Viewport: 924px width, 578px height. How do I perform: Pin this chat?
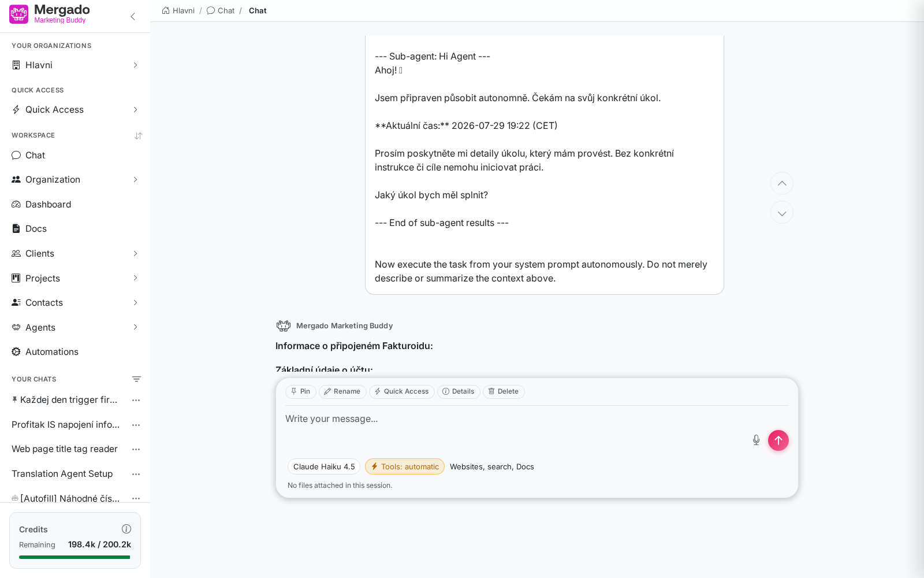(301, 392)
